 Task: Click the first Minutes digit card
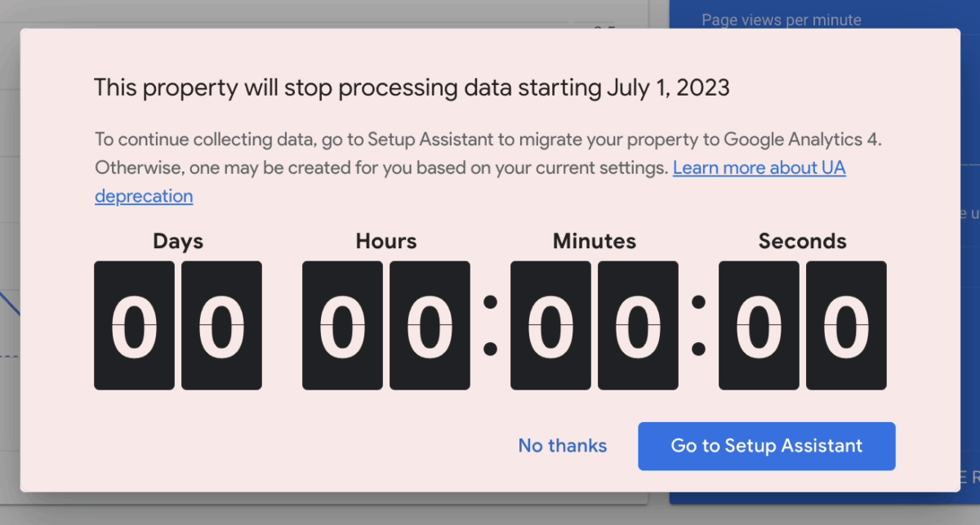point(550,325)
